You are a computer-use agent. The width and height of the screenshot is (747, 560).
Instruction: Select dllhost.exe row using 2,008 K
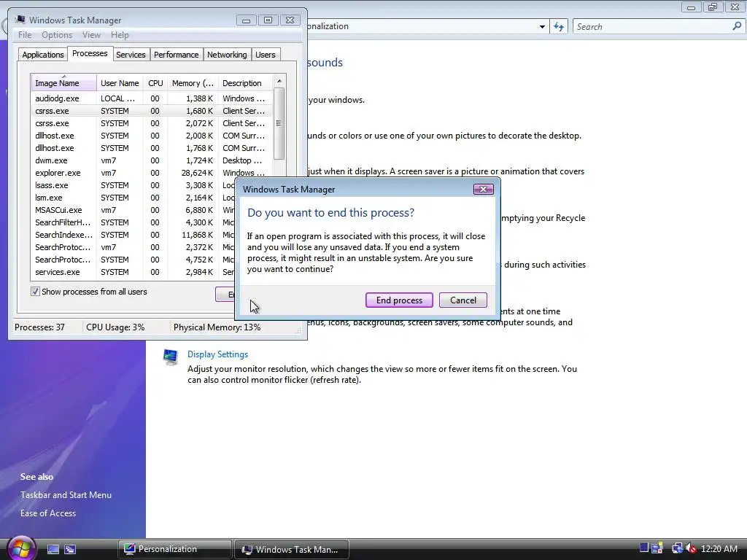point(152,135)
